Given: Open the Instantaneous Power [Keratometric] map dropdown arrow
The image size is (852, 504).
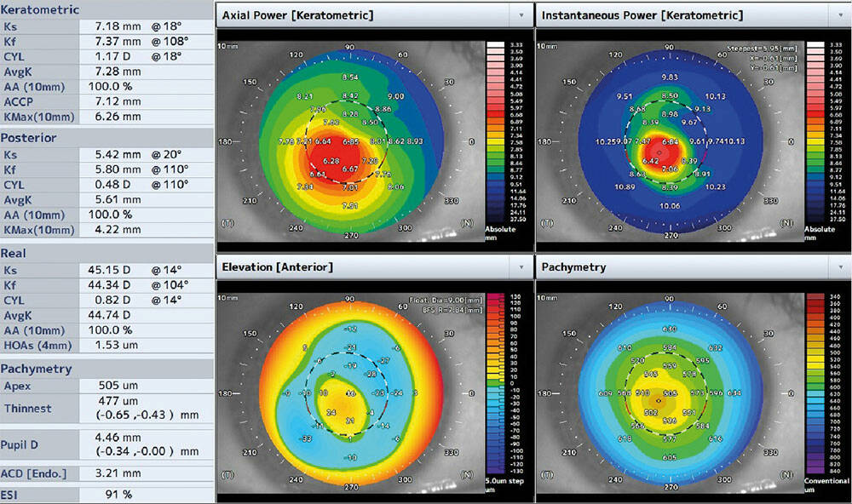Looking at the screenshot, I should pyautogui.click(x=839, y=15).
